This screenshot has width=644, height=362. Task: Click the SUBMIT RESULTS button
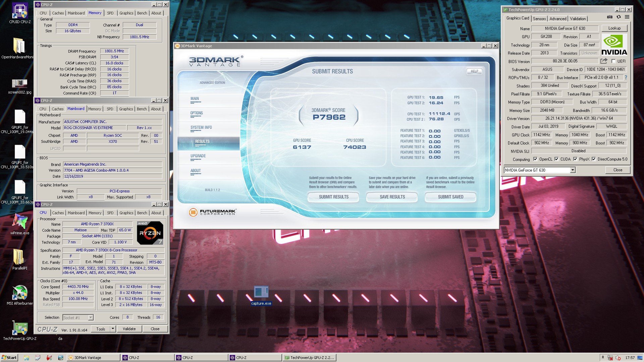pos(333,197)
